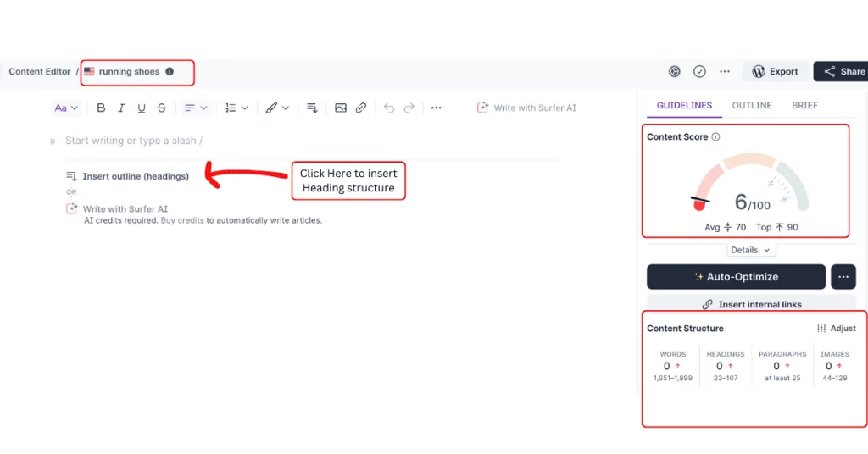Open text alignment dropdown
Screen dimensions: 868x454
(196, 108)
